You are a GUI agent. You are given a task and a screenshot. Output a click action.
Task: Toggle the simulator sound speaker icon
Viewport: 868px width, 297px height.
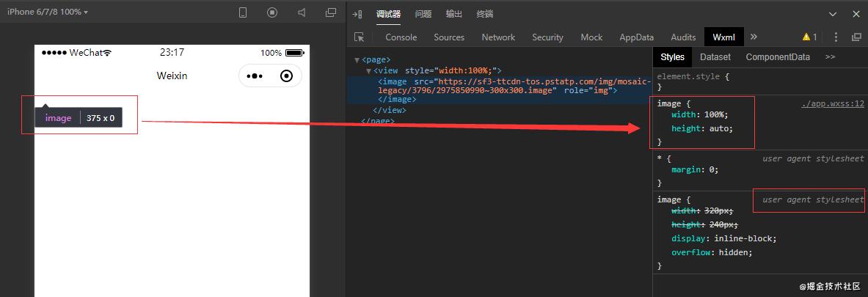[x=302, y=12]
